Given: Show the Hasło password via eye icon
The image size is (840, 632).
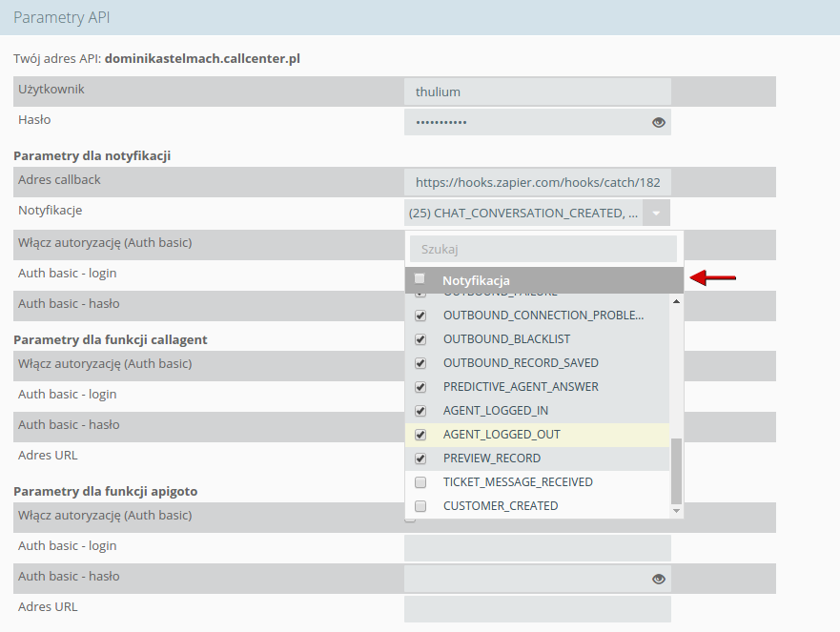Looking at the screenshot, I should pos(659,122).
